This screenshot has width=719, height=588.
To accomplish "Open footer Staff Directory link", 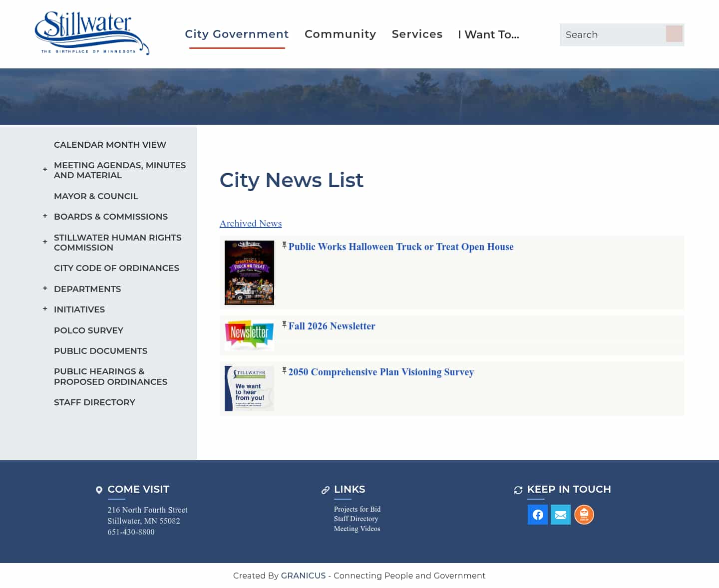I will coord(356,519).
